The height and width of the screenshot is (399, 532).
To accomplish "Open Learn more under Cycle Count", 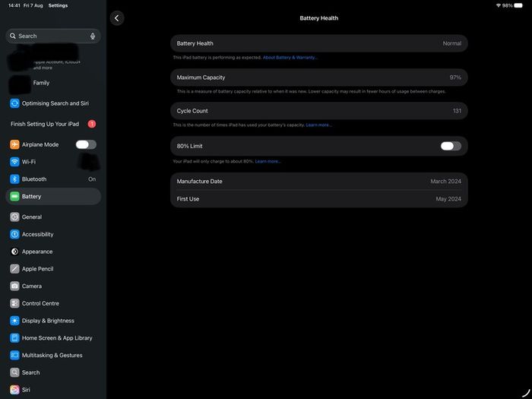I will tap(318, 125).
